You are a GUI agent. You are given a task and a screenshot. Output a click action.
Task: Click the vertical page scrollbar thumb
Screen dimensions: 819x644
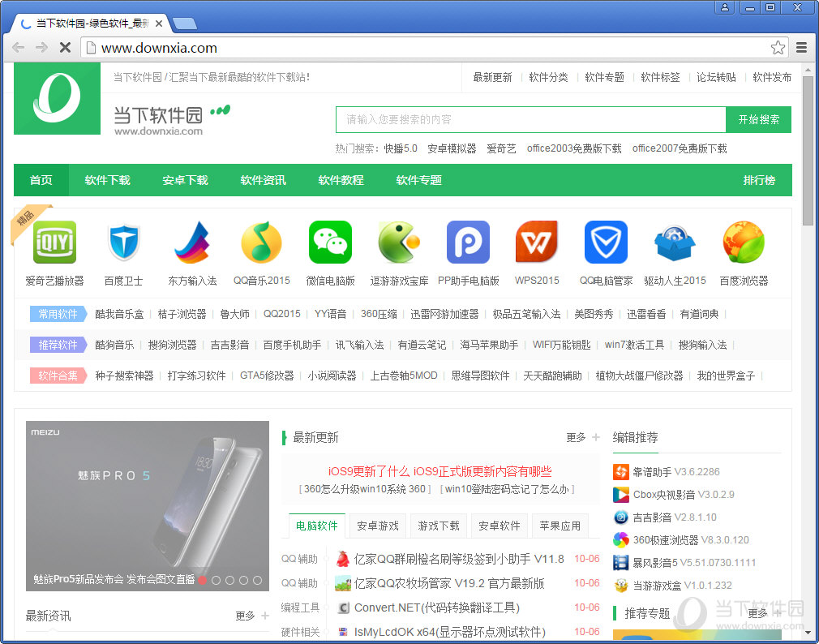click(x=808, y=151)
